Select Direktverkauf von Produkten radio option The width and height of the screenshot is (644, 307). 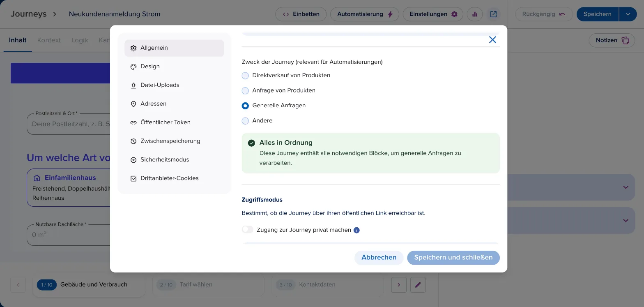click(245, 76)
